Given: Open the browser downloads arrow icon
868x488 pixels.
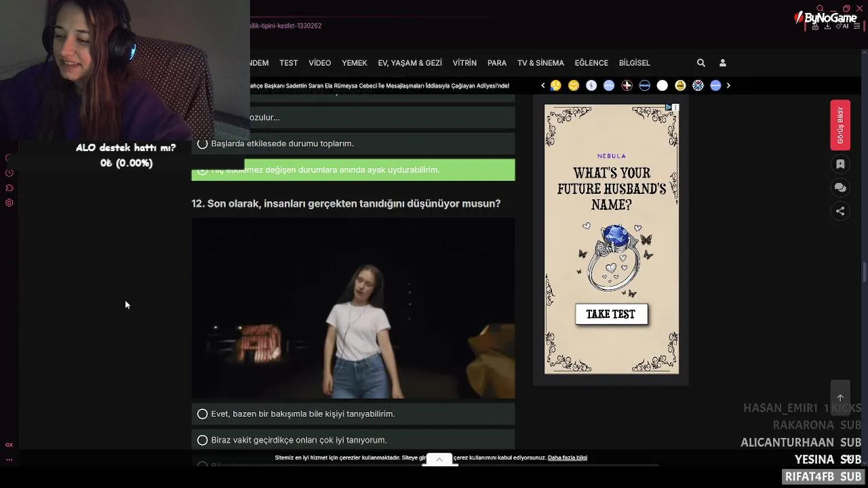Looking at the screenshot, I should click(x=827, y=26).
